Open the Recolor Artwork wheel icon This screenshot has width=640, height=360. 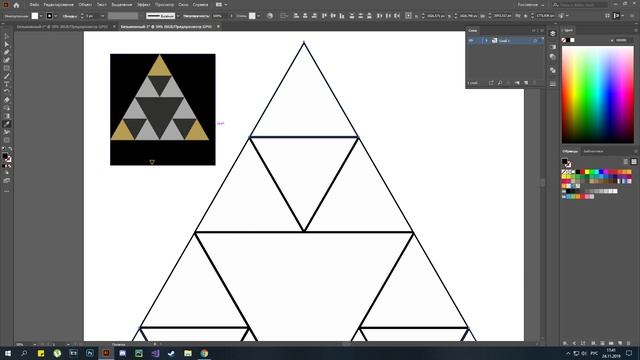pos(269,16)
